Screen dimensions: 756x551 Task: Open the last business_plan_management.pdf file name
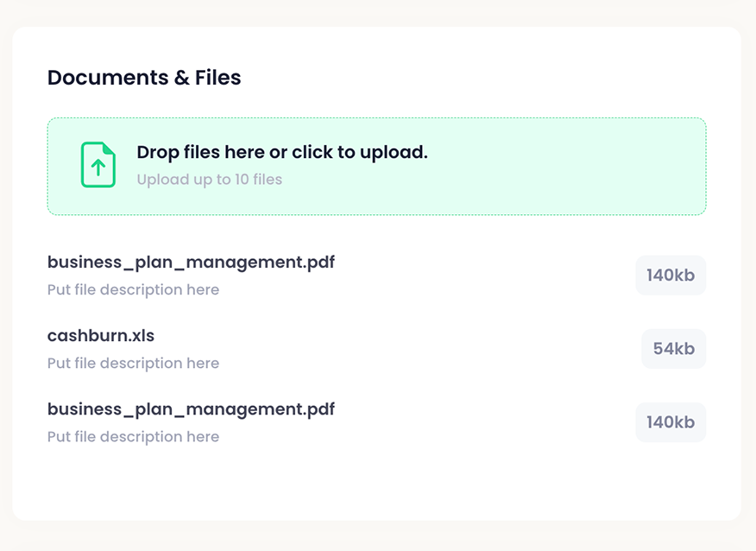click(x=191, y=409)
